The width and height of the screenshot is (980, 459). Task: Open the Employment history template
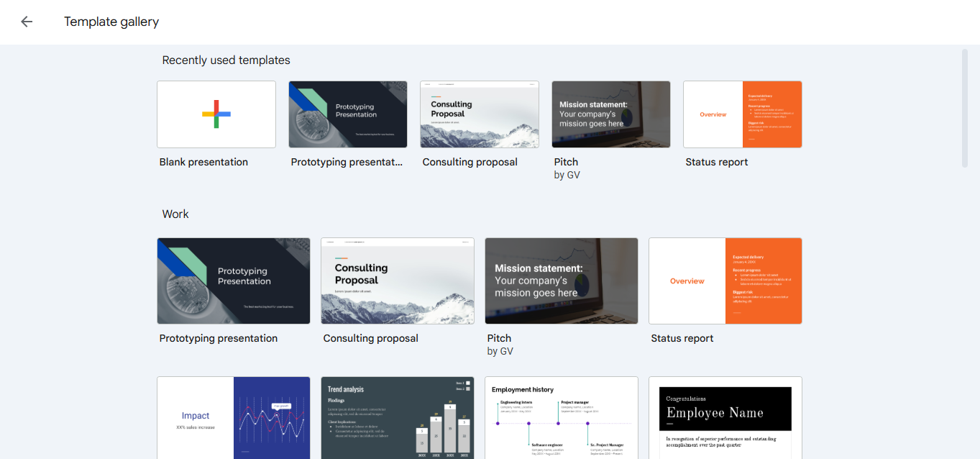pyautogui.click(x=562, y=418)
